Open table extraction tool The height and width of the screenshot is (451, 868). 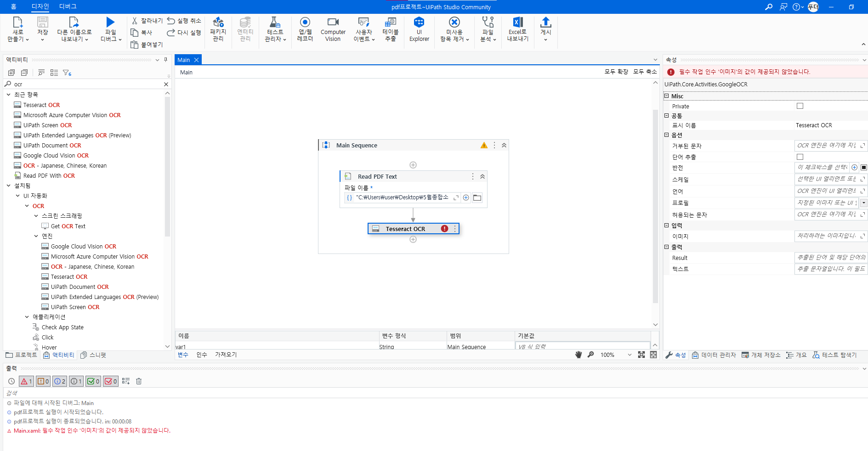click(x=391, y=29)
